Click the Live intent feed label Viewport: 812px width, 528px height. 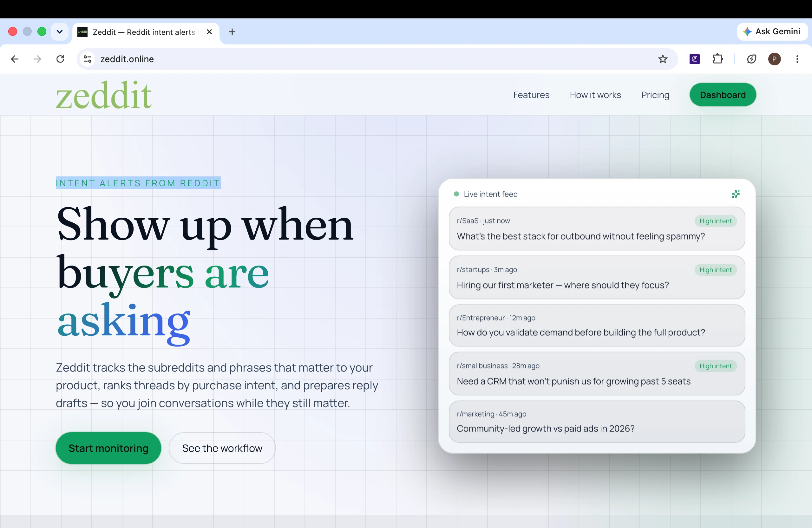(491, 194)
